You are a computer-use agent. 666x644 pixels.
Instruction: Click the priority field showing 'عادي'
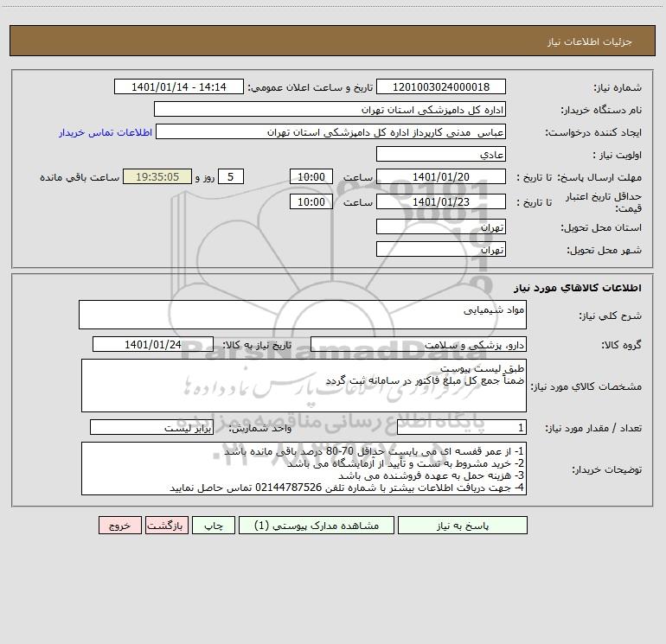coord(441,154)
